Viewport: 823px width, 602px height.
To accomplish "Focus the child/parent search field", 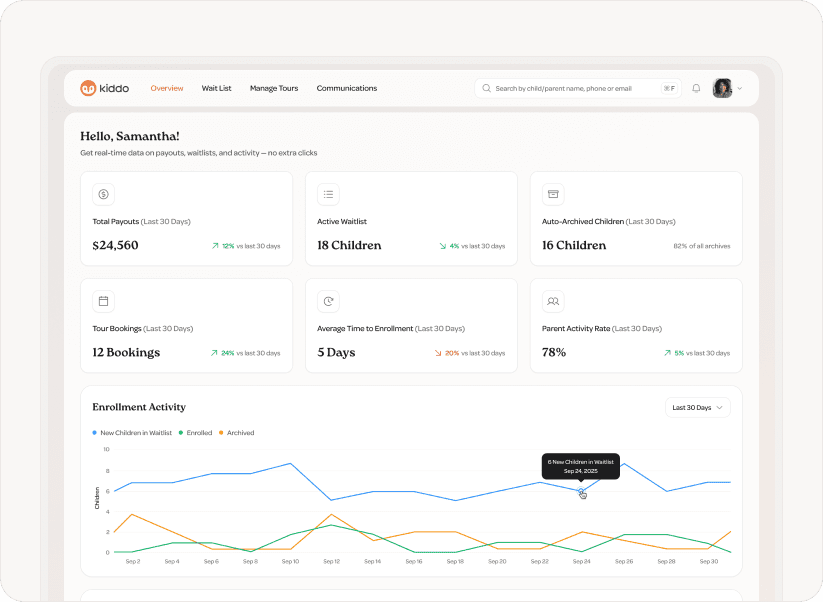I will pos(578,88).
